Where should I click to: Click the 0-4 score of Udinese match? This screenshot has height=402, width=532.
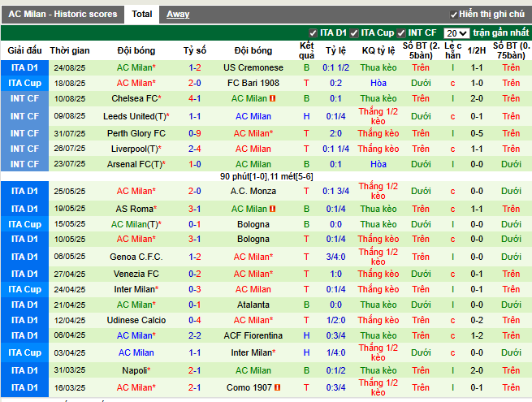point(195,320)
